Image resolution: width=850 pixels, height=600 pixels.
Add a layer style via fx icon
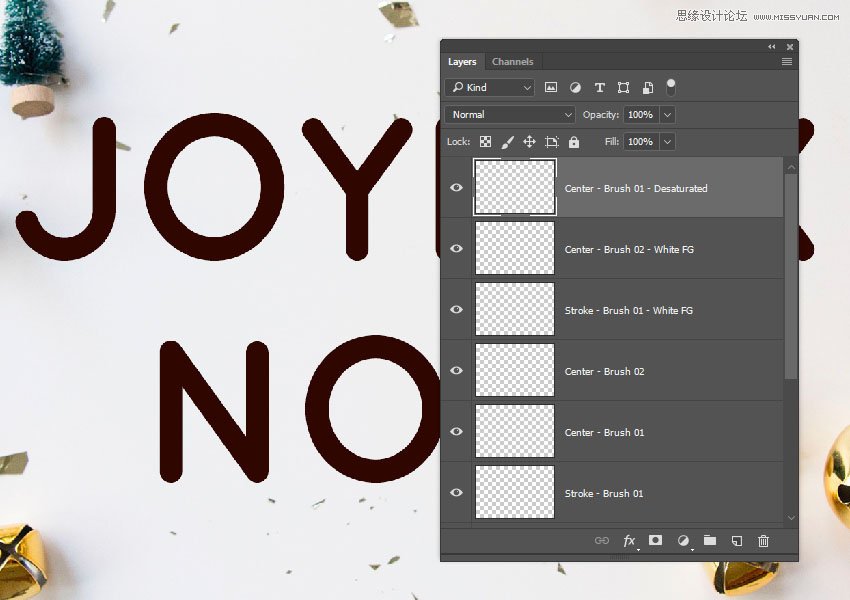pos(629,541)
